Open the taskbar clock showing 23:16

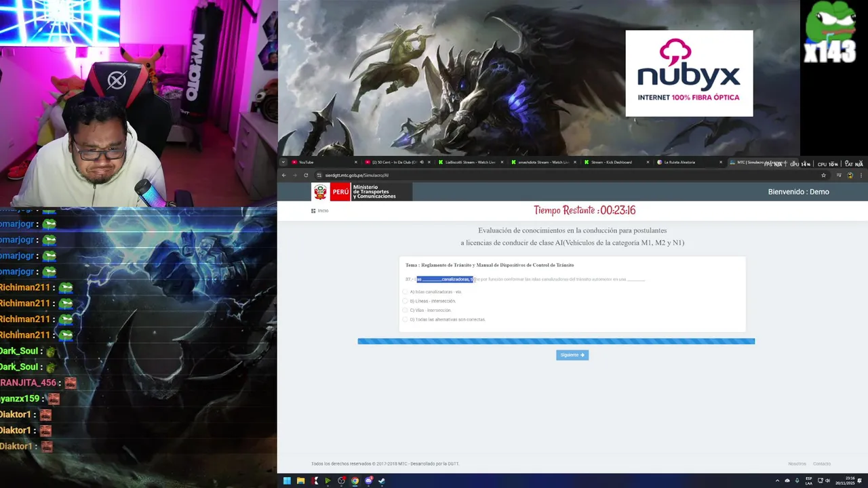tap(846, 481)
